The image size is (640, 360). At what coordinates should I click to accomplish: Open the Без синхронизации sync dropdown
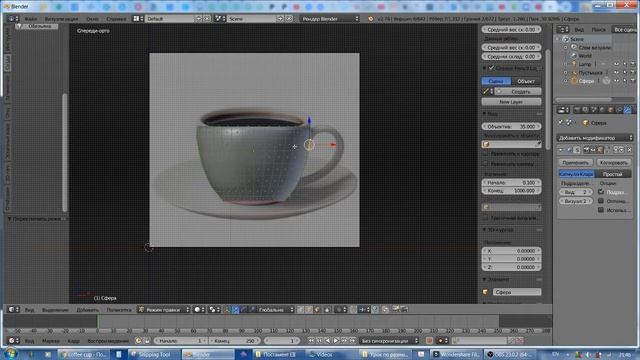[x=388, y=340]
